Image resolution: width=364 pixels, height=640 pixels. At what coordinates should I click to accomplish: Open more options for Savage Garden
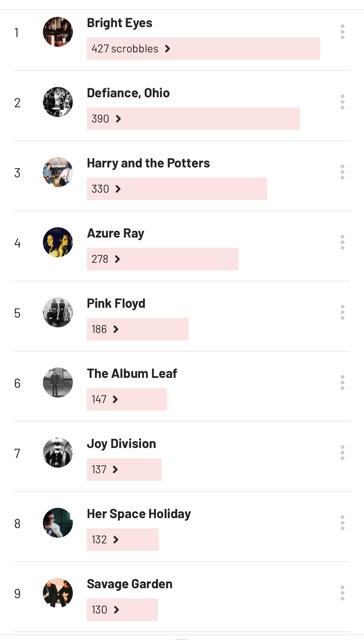[x=342, y=593]
